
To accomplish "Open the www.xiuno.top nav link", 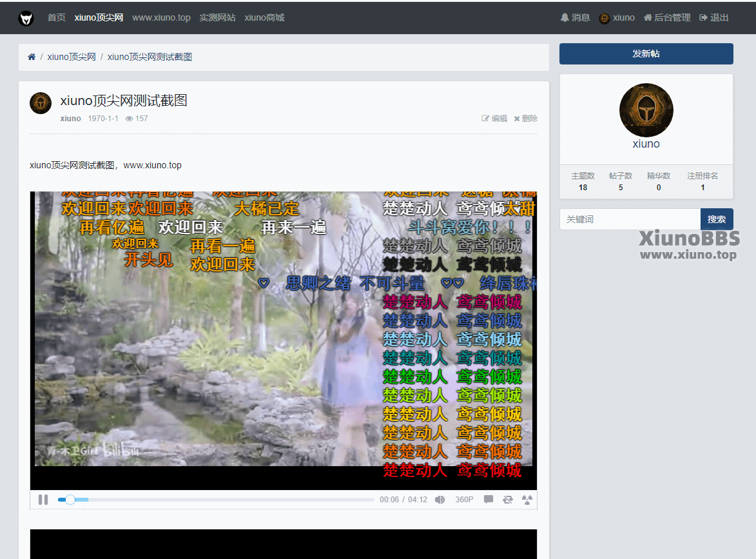I will point(161,18).
